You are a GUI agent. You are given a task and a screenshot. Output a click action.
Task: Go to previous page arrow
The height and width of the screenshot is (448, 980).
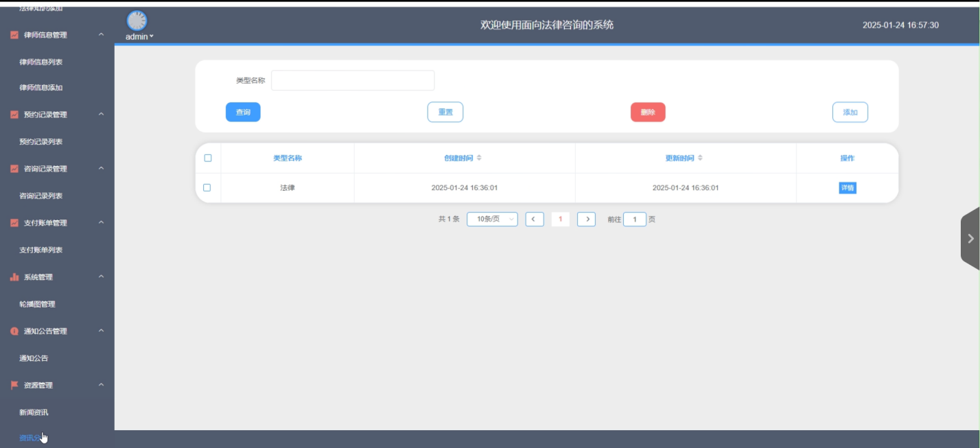pyautogui.click(x=535, y=219)
